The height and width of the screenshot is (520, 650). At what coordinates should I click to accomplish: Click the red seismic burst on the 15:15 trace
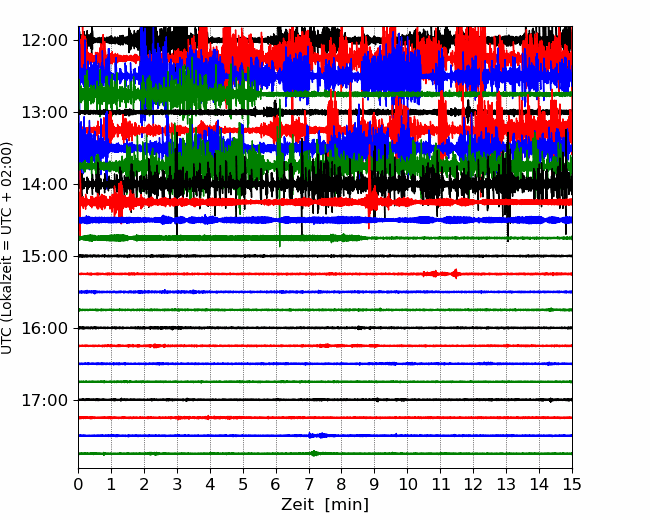pyautogui.click(x=442, y=274)
